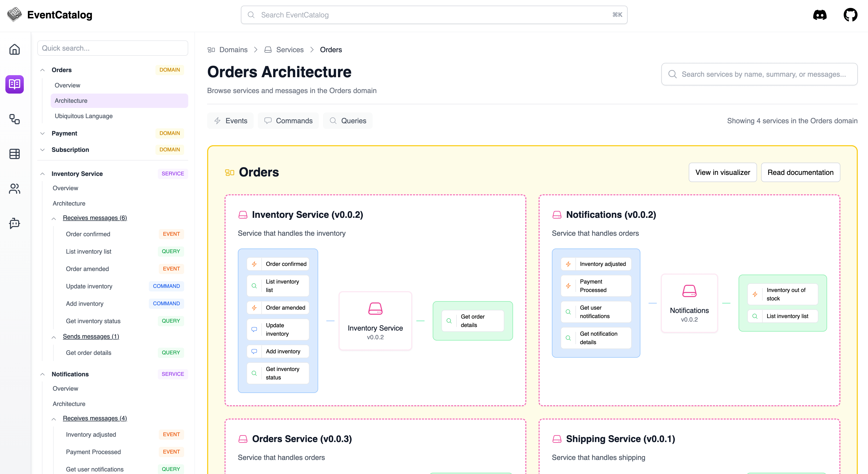Open the Home page from the left sidebar
The image size is (868, 474).
(x=15, y=49)
